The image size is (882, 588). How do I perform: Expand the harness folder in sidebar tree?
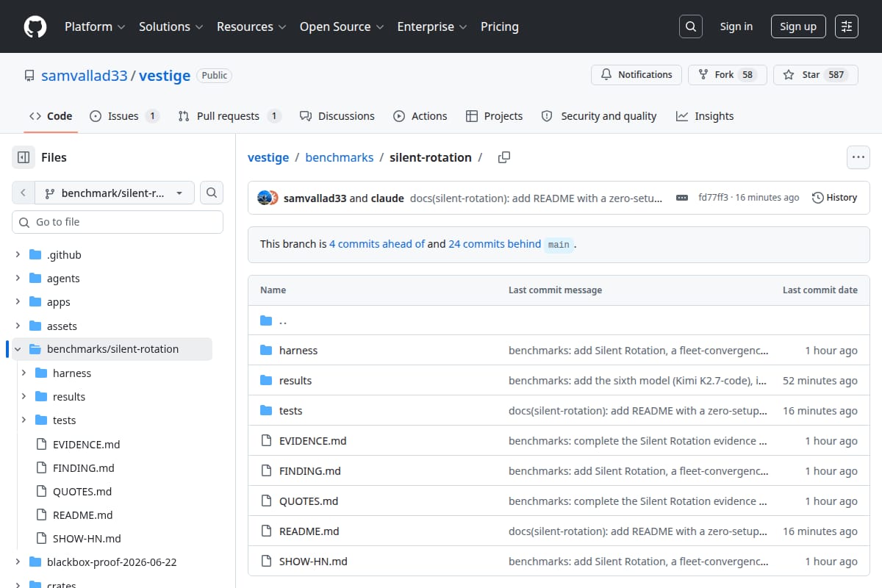pos(24,373)
